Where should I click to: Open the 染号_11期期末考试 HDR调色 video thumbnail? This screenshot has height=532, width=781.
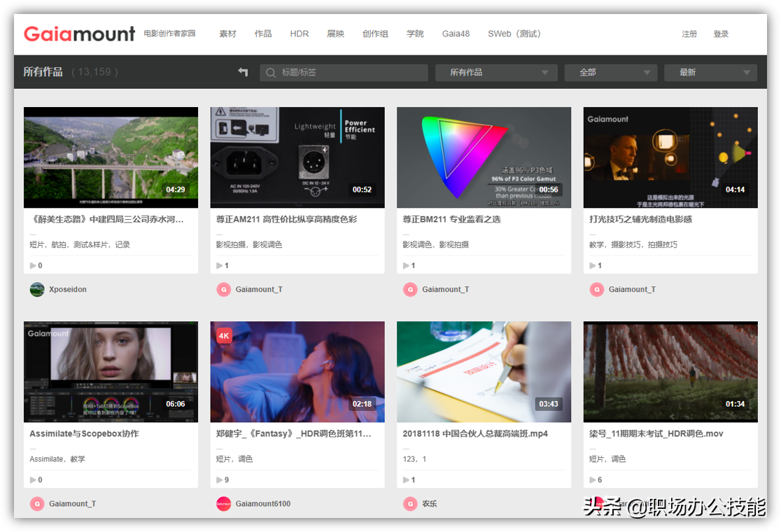click(x=670, y=372)
